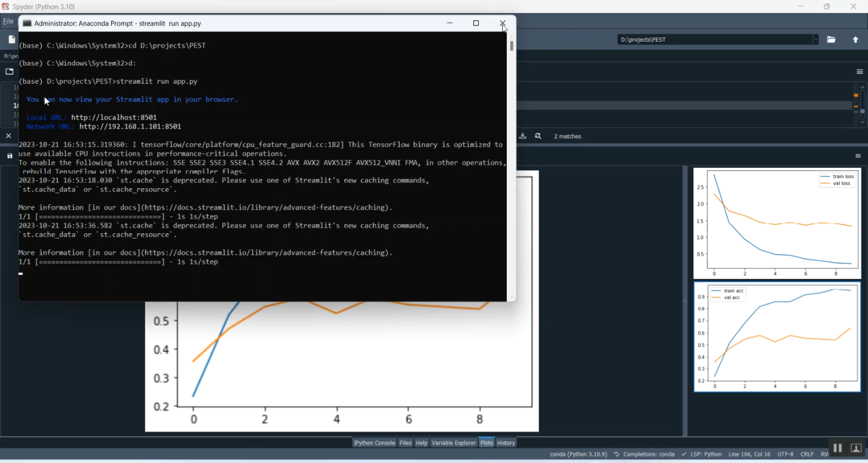The image size is (868, 463).
Task: Go to parent directory with the up arrow
Action: tap(855, 39)
